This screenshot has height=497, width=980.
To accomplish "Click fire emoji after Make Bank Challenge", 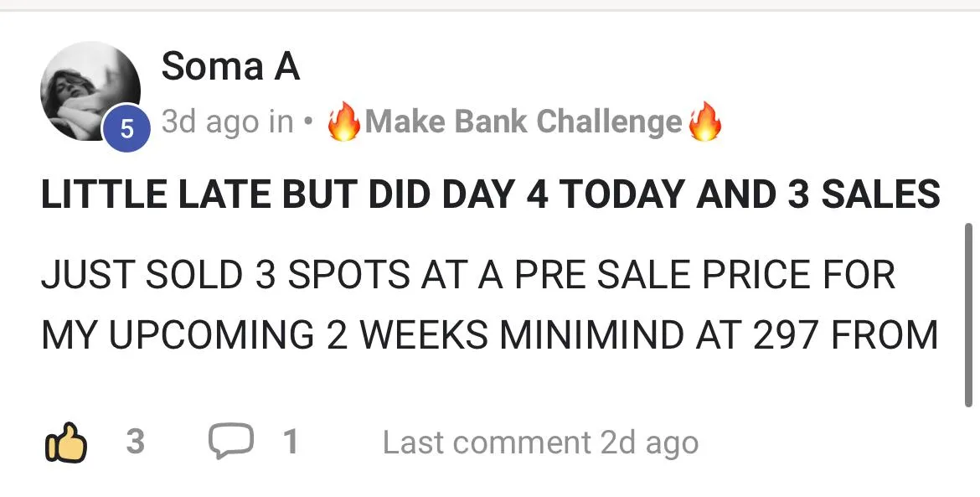I will (704, 122).
